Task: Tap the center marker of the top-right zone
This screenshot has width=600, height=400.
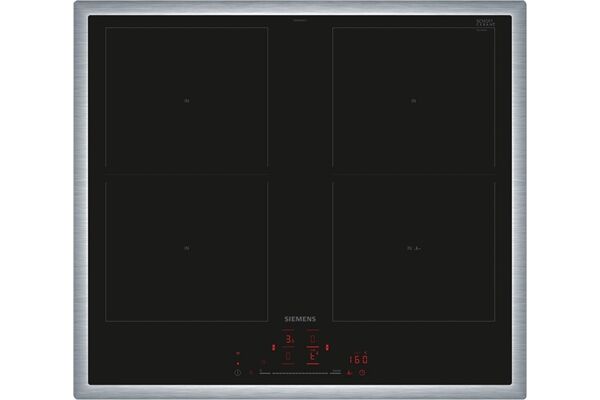Action: (x=412, y=99)
